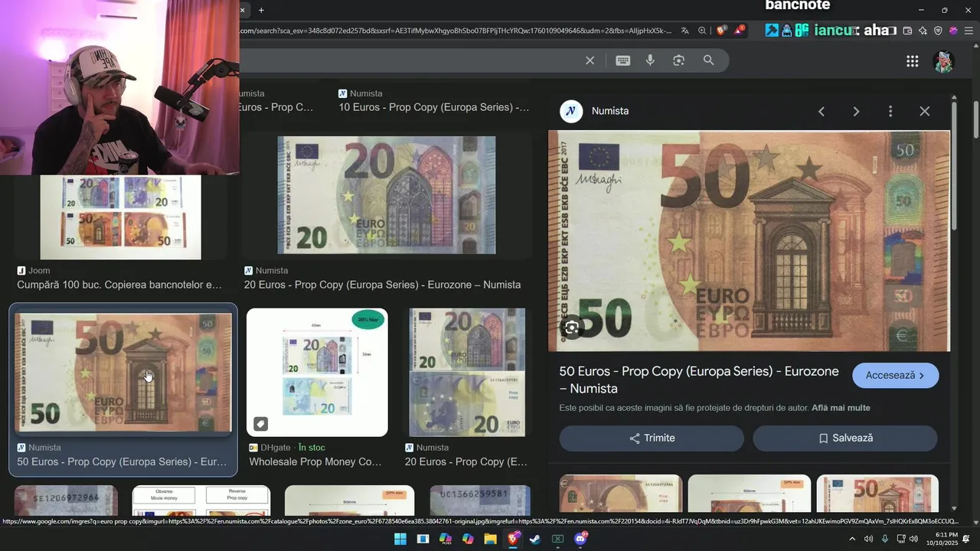Click the 'Wholesale Prop Money Co...' title

pos(315,461)
